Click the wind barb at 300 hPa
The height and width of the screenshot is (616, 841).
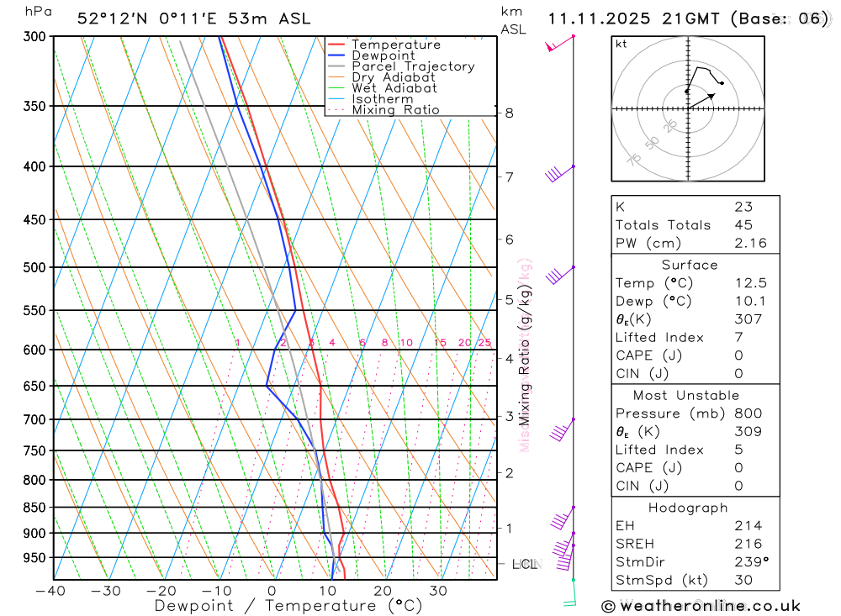point(560,44)
